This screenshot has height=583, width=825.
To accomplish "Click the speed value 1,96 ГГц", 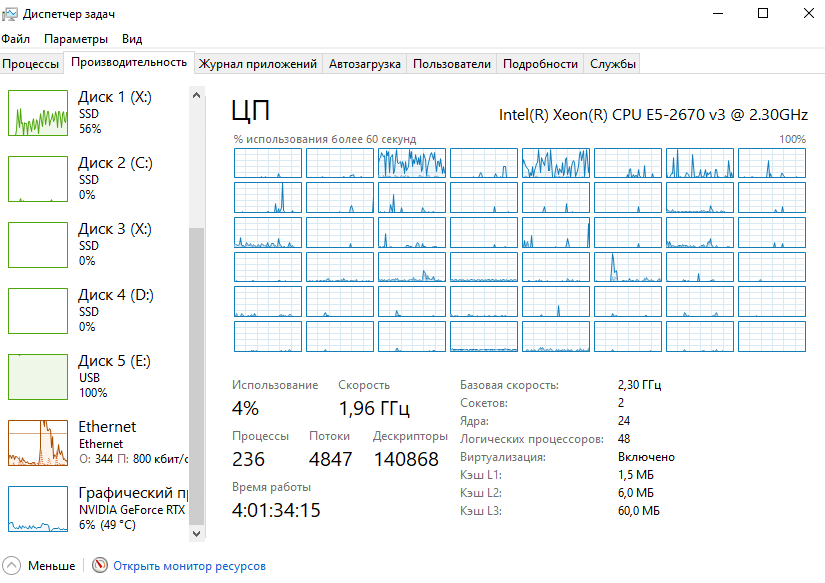I will click(374, 408).
